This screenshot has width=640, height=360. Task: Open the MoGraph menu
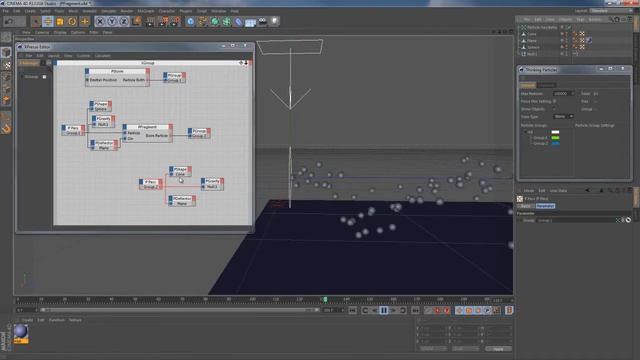click(x=146, y=11)
